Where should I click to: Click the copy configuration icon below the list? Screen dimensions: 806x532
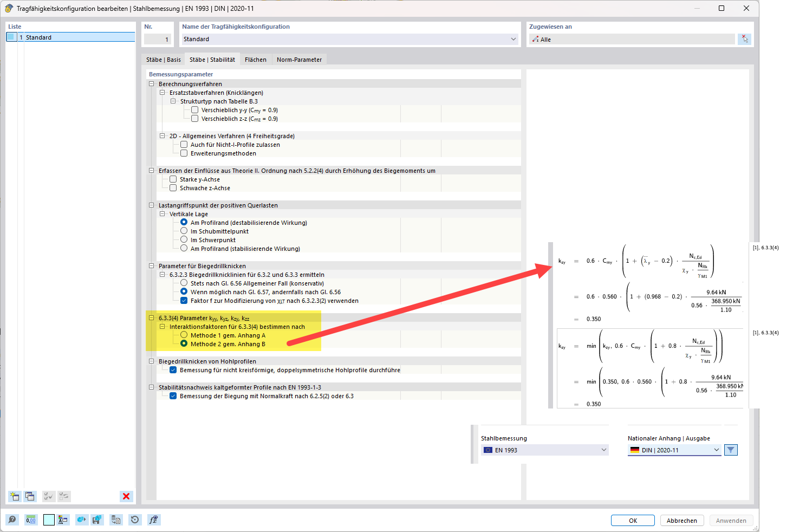[x=30, y=496]
